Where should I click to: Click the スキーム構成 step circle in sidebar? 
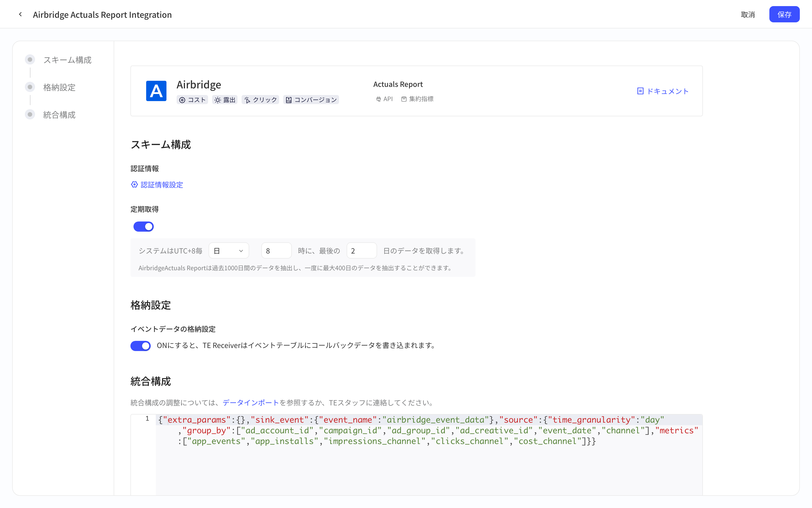pyautogui.click(x=30, y=60)
